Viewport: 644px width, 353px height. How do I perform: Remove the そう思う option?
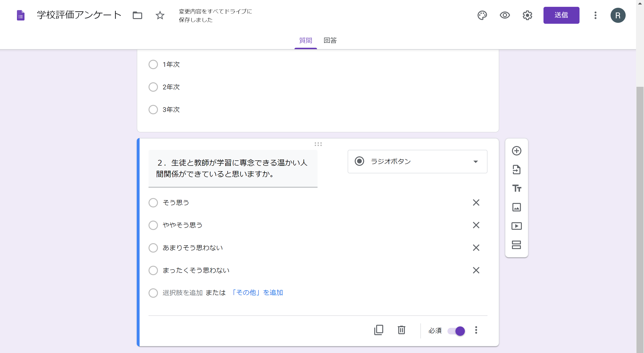476,203
